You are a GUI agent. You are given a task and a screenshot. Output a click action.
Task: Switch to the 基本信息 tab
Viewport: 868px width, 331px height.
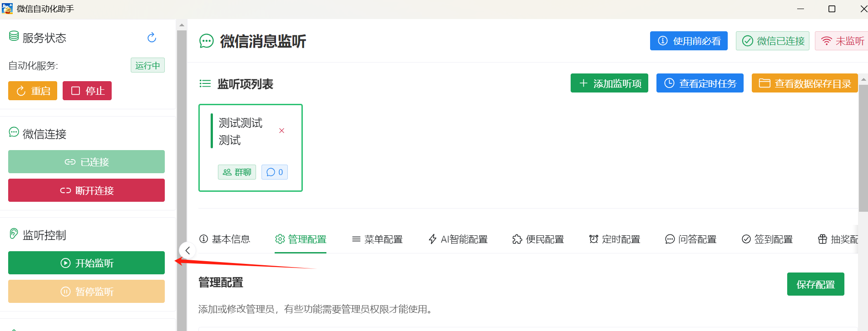[x=225, y=239]
